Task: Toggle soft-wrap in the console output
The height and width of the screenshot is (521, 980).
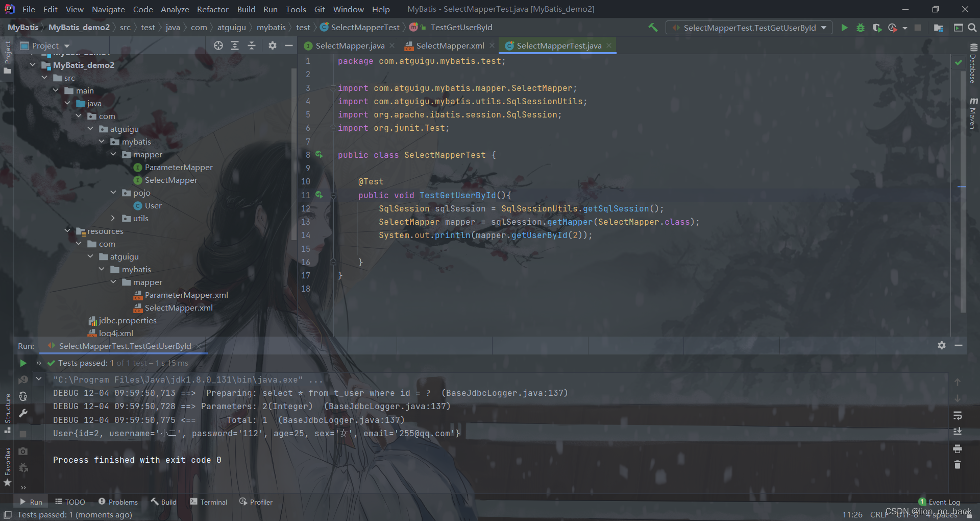Action: 958,415
